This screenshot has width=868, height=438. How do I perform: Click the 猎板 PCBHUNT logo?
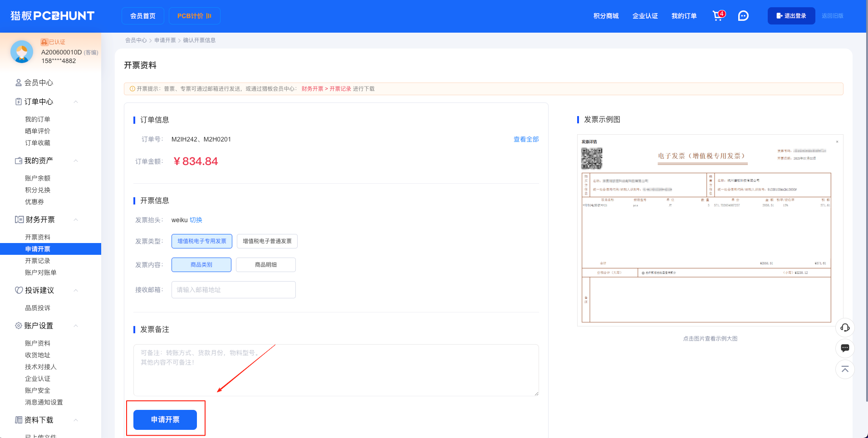[52, 16]
